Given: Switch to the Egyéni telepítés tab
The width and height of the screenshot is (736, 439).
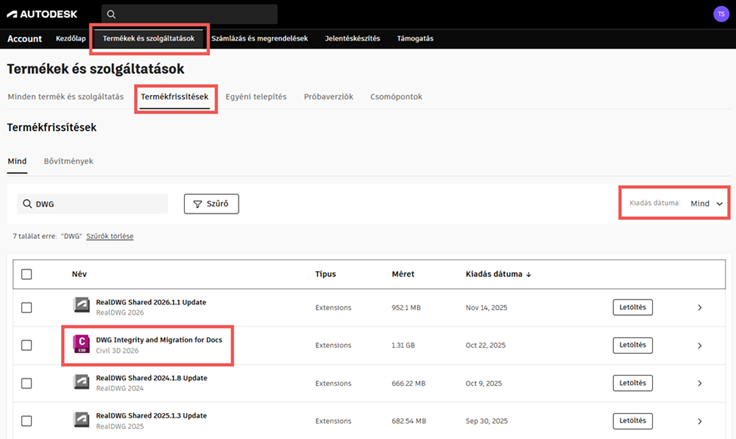Looking at the screenshot, I should pyautogui.click(x=256, y=97).
